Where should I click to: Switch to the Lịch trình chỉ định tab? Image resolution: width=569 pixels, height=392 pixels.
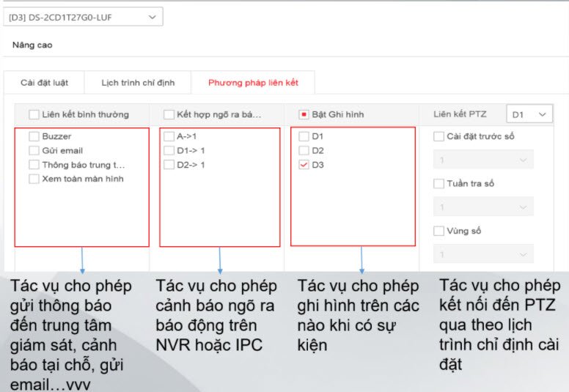[137, 83]
